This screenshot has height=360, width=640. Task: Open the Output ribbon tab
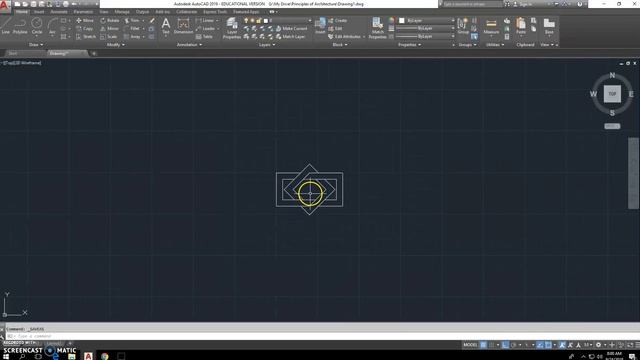142,12
